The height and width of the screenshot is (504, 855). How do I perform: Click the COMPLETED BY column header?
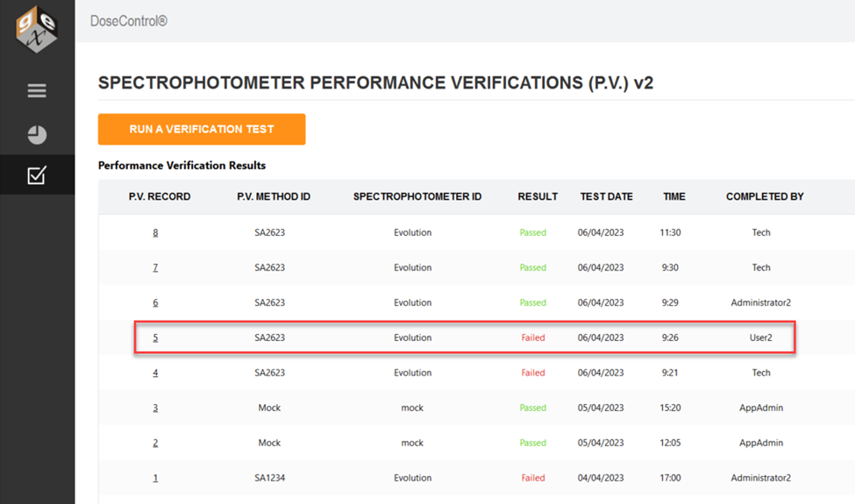(765, 196)
